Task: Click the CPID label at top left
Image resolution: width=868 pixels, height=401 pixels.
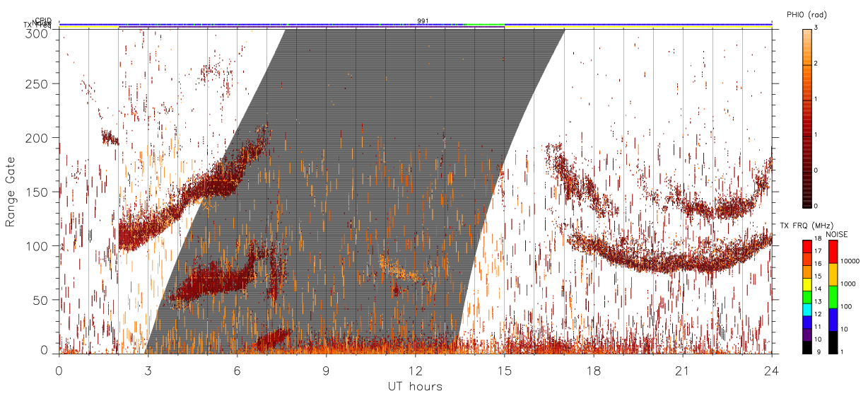Action: (x=43, y=21)
